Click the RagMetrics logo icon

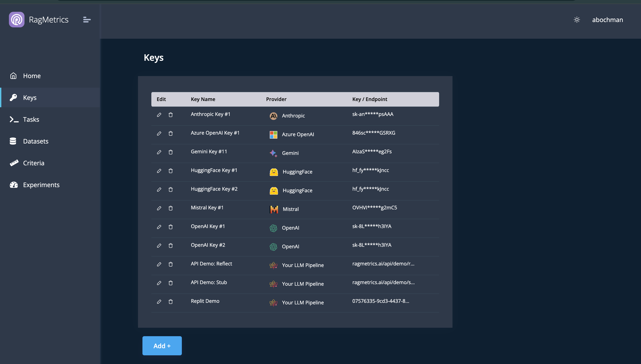[16, 20]
